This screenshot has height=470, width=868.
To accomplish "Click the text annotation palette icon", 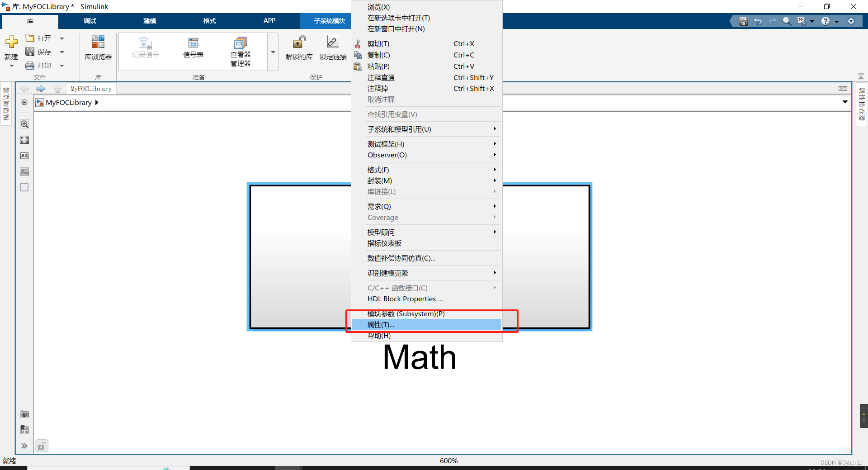I will [x=24, y=156].
